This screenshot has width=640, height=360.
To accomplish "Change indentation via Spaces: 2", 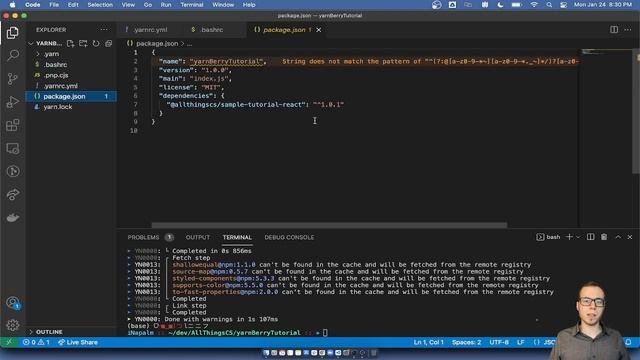I will [x=466, y=342].
